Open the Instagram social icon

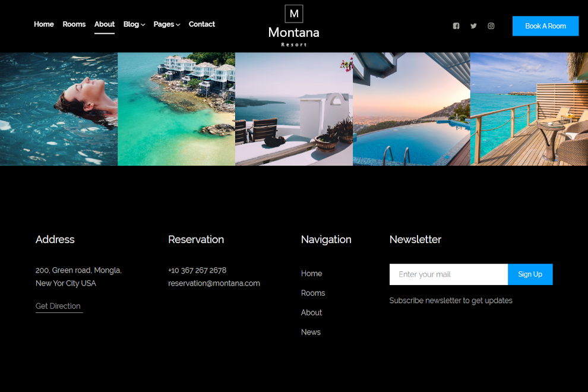tap(491, 26)
